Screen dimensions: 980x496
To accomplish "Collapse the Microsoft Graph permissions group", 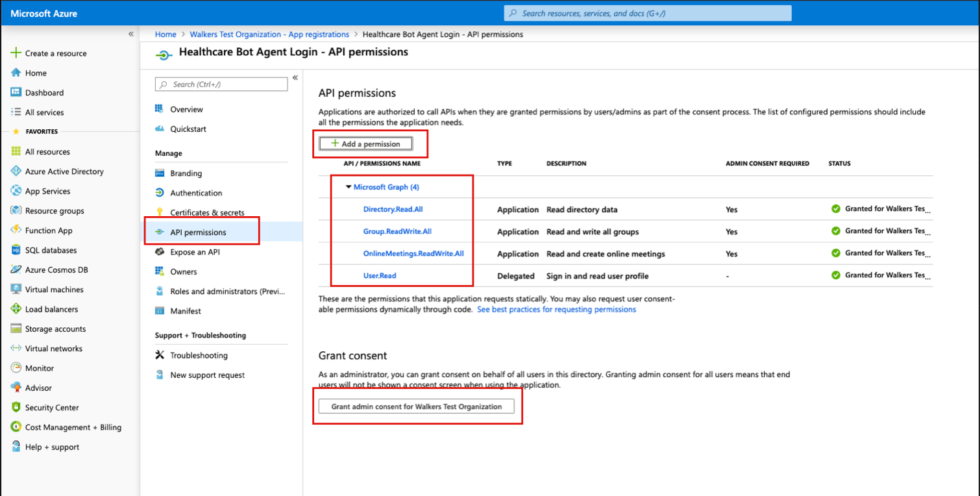I will 349,188.
